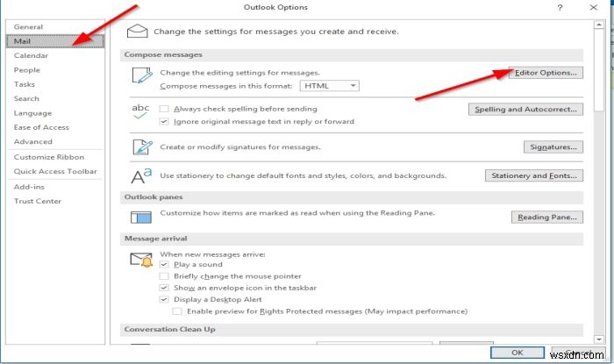This screenshot has width=614, height=364.
Task: Enable preview for Rights Protected messages
Action: (x=177, y=311)
